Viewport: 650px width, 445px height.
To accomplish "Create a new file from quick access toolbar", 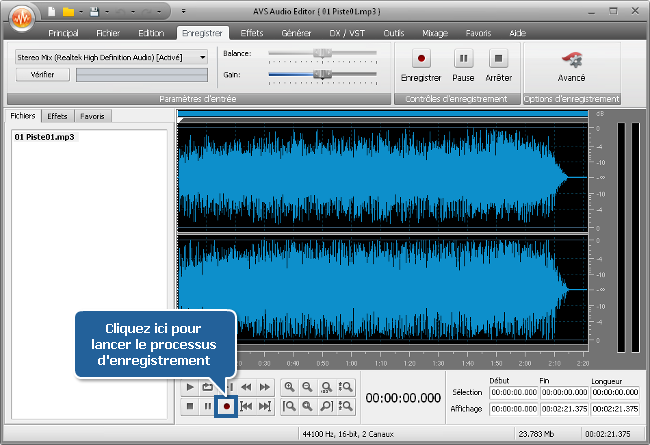I will tap(50, 12).
